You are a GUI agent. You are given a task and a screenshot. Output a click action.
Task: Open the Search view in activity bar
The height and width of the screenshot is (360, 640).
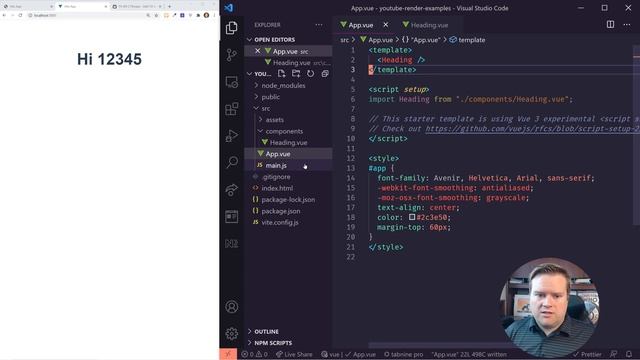click(x=231, y=162)
